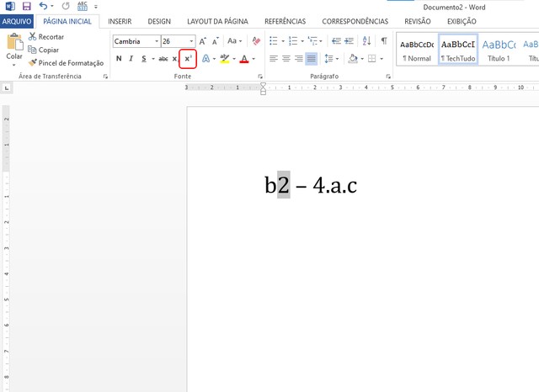
Task: Apply red font color swatch
Action: point(244,59)
